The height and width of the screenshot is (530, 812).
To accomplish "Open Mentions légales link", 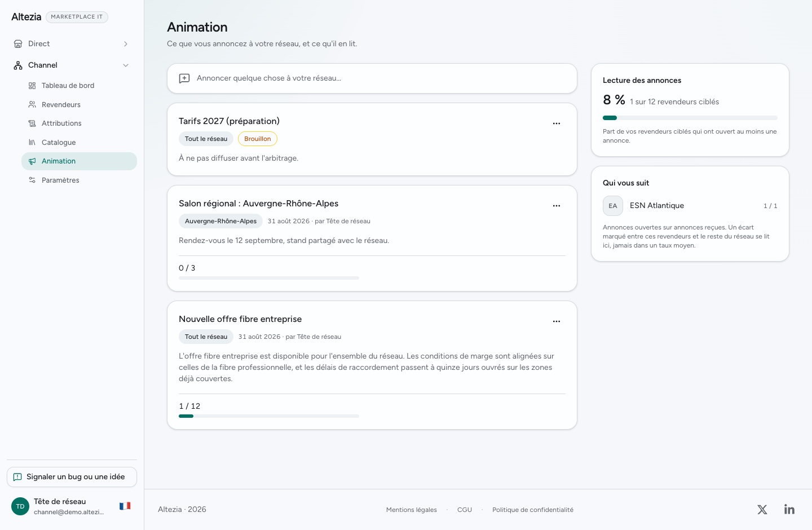I will pyautogui.click(x=412, y=510).
